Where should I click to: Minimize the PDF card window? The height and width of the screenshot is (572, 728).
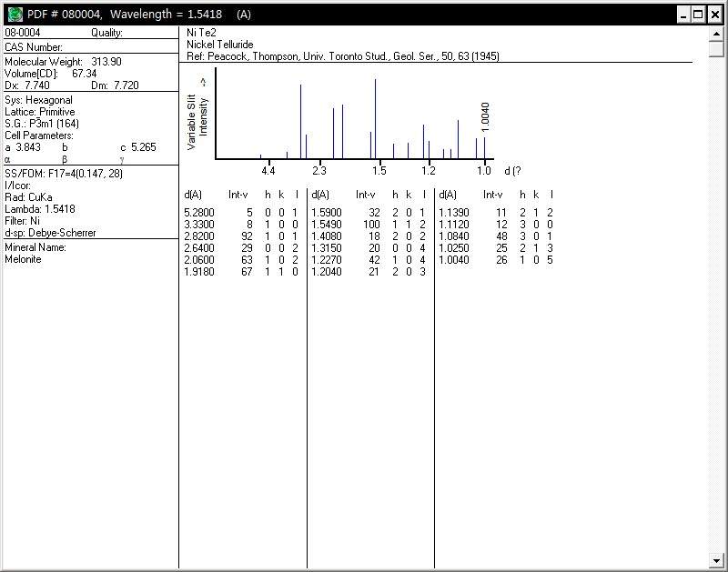coord(683,15)
